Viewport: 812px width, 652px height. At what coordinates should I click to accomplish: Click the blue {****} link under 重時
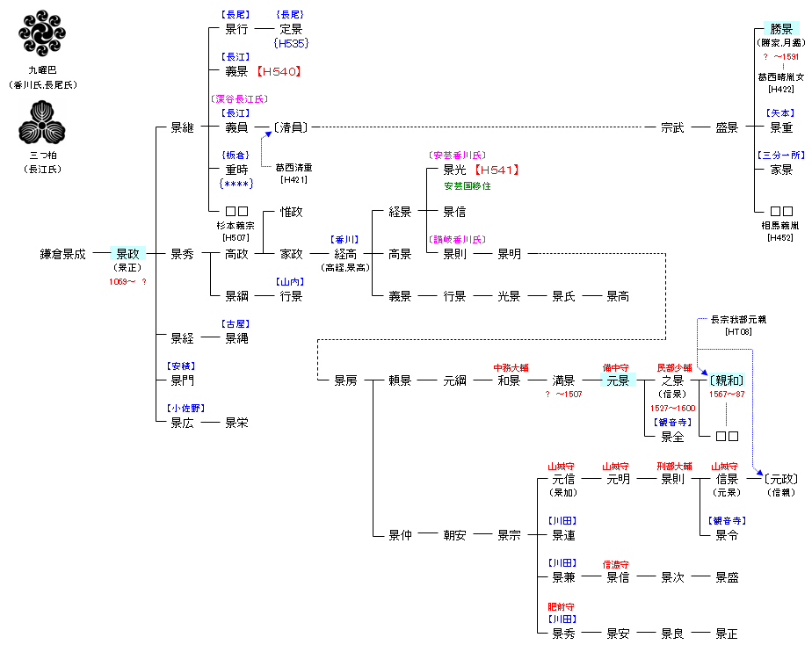point(236,184)
